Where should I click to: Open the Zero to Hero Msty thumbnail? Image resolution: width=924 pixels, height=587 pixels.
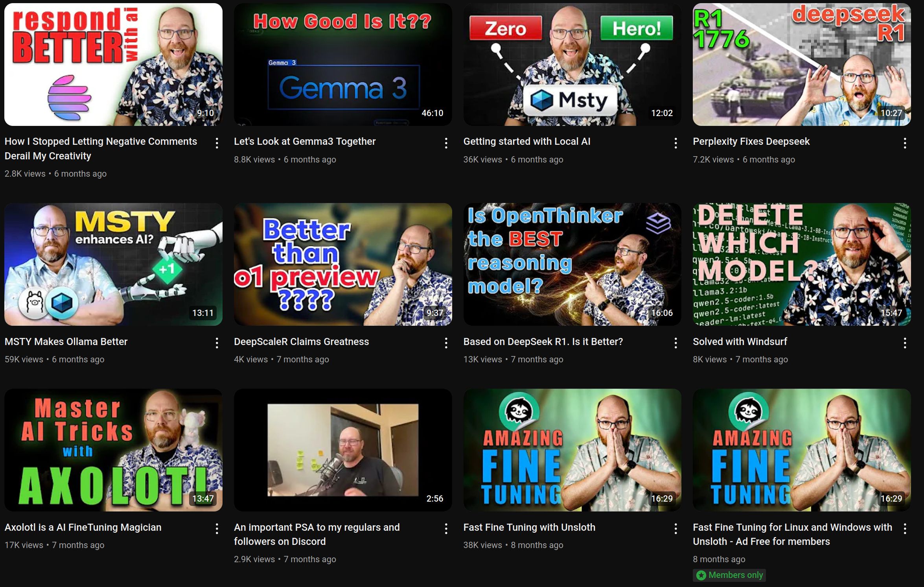(x=572, y=65)
